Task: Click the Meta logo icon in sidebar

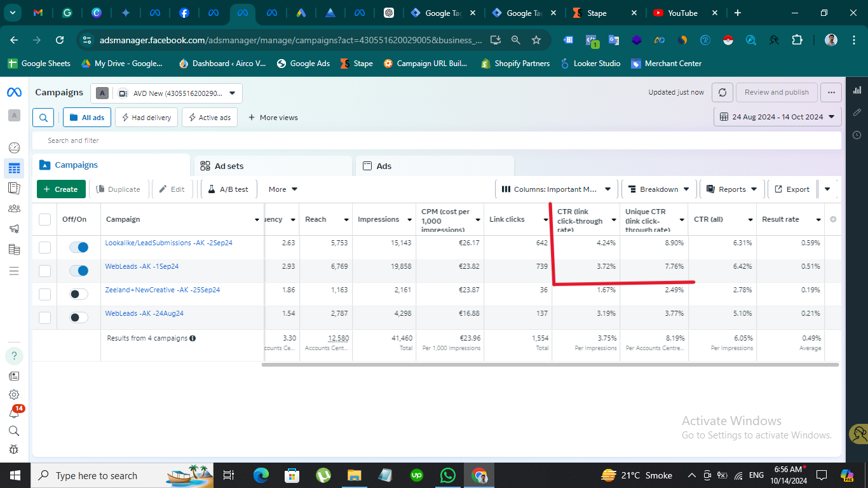Action: (14, 93)
